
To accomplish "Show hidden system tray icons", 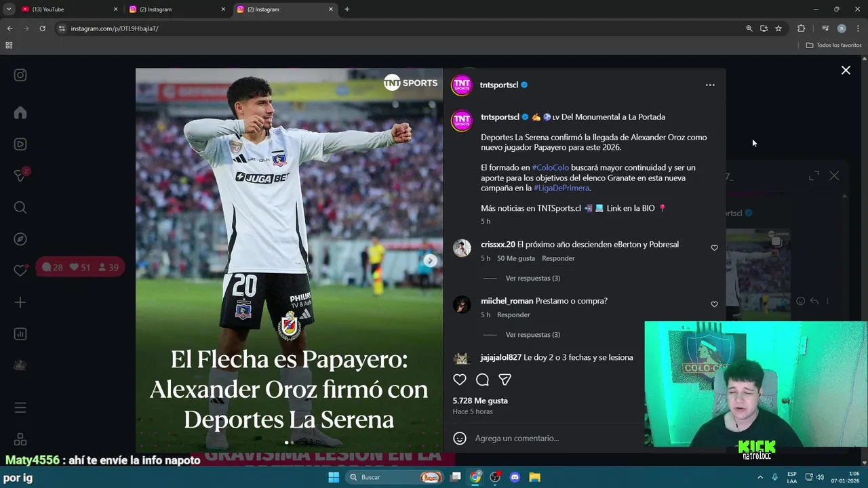I will 759,477.
